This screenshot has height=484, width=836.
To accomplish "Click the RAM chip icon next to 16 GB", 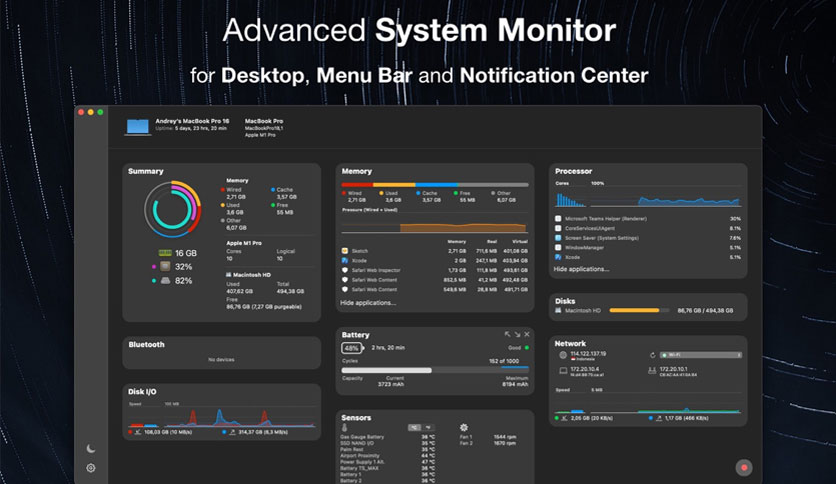I will (x=165, y=253).
